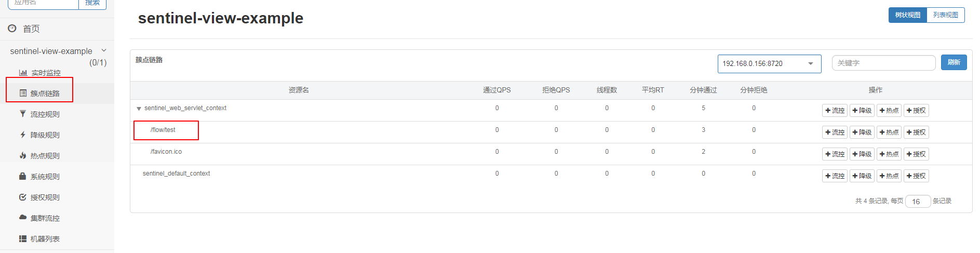Add 授权 rule for /flow/test
This screenshot has height=253, width=980.
[x=916, y=132]
